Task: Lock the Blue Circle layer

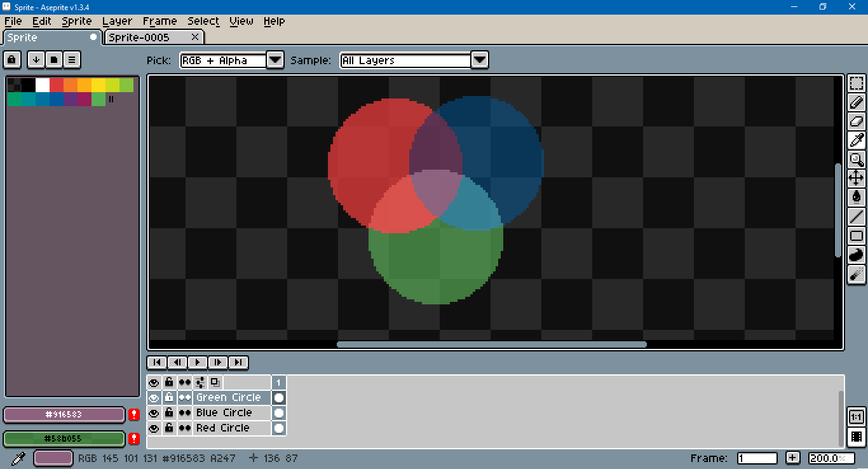Action: (169, 413)
